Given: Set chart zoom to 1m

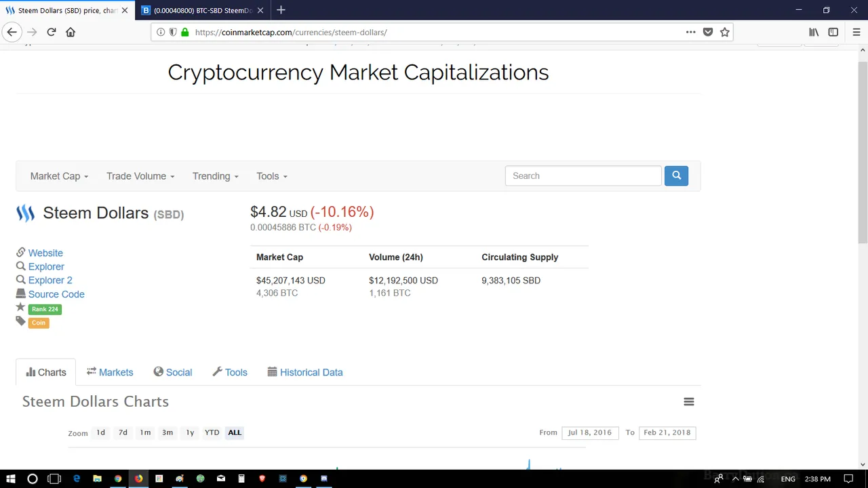Looking at the screenshot, I should coord(145,432).
